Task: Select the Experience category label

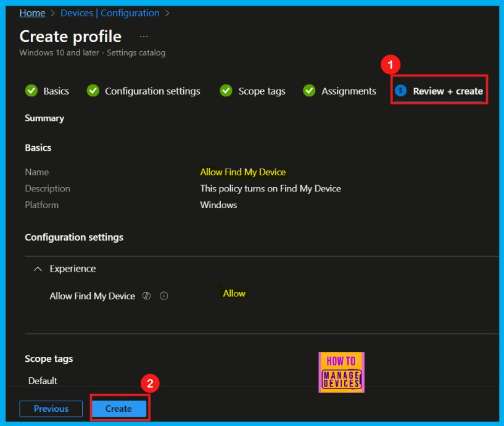Action: pos(73,269)
